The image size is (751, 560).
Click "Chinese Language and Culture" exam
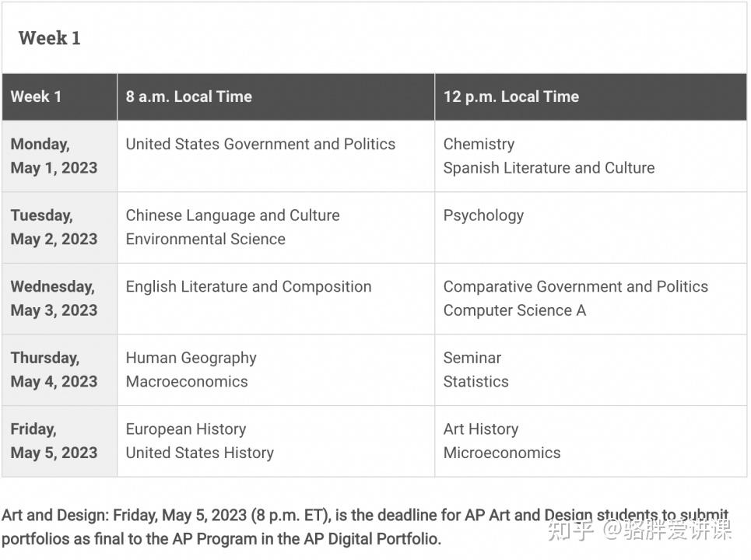point(233,215)
